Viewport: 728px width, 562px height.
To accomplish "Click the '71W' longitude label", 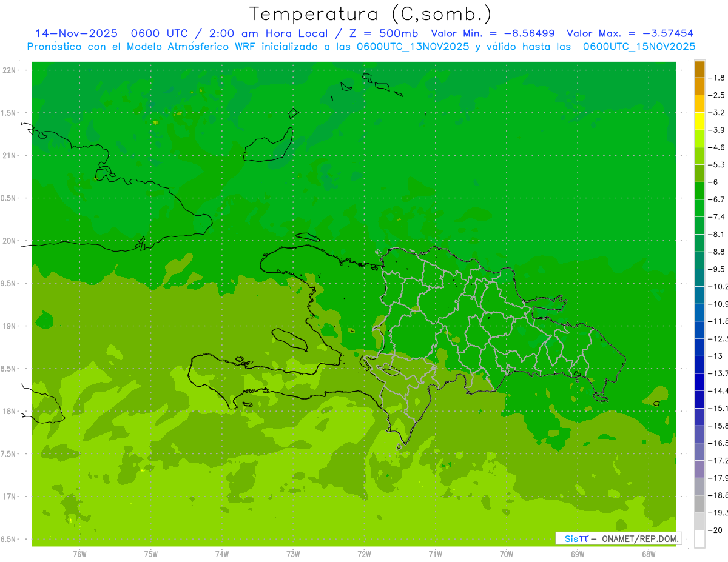I will click(435, 554).
